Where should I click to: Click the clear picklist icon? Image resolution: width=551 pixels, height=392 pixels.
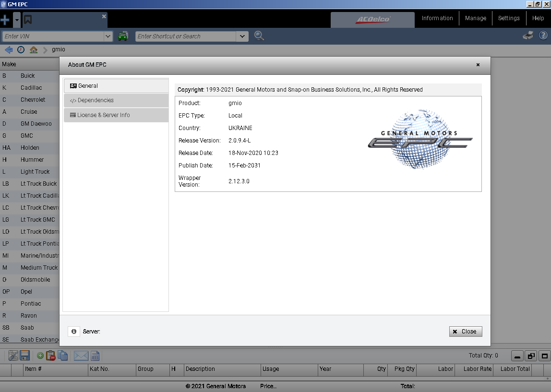click(13, 356)
